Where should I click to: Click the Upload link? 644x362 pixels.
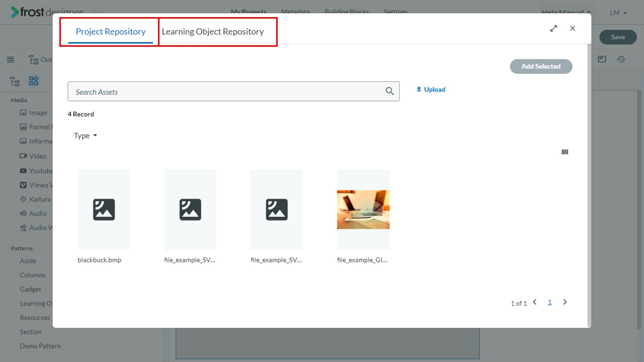(431, 89)
